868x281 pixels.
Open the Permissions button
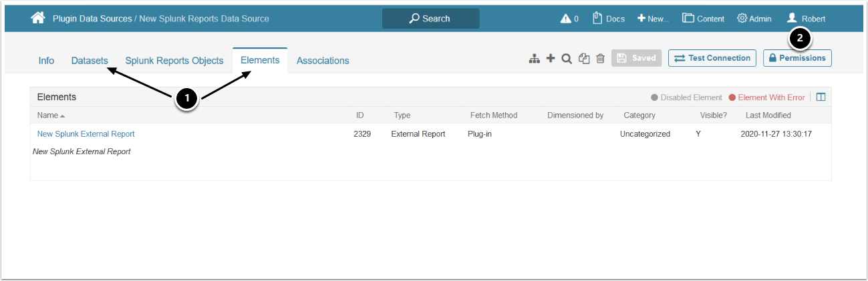click(797, 58)
